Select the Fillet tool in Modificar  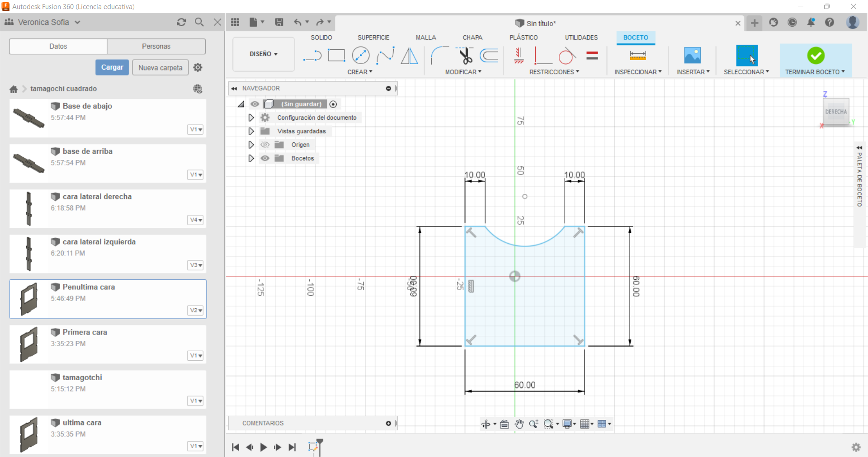coord(439,56)
